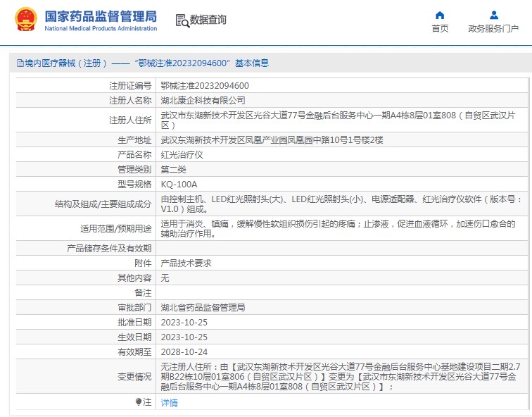Image resolution: width=532 pixels, height=417 pixels.
Task: Click the 首页 home icon
Action: (440, 15)
